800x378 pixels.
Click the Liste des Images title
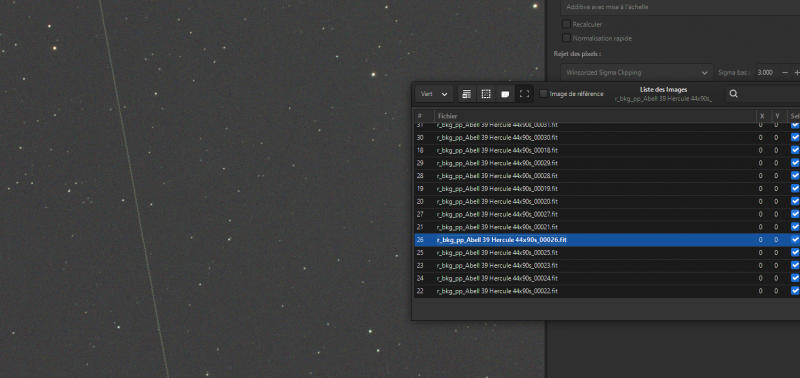pos(663,90)
